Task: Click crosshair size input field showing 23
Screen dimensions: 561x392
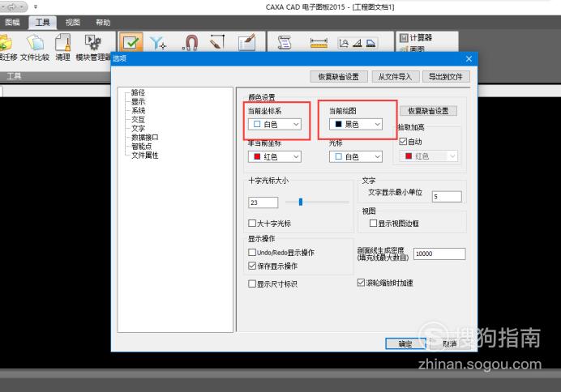Action: [x=263, y=202]
